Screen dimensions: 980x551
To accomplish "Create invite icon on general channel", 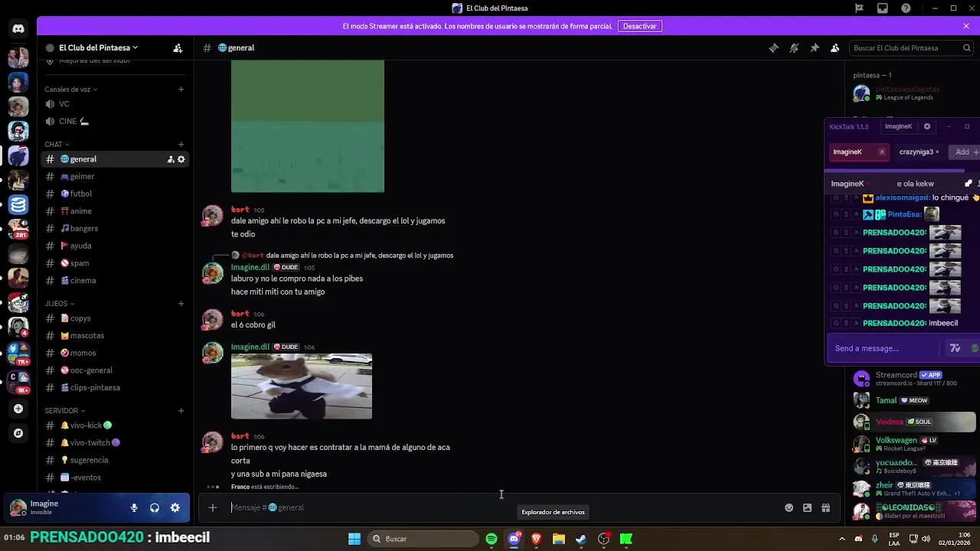I will click(171, 159).
